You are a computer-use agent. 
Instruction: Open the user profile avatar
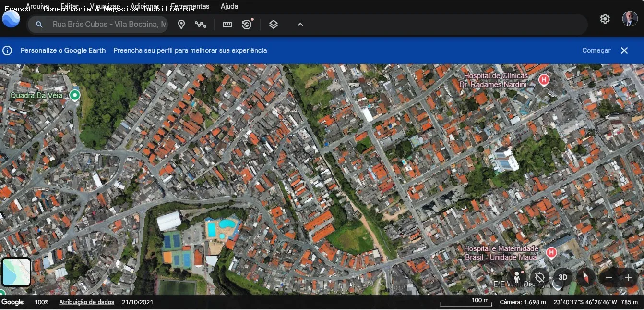[x=630, y=19]
